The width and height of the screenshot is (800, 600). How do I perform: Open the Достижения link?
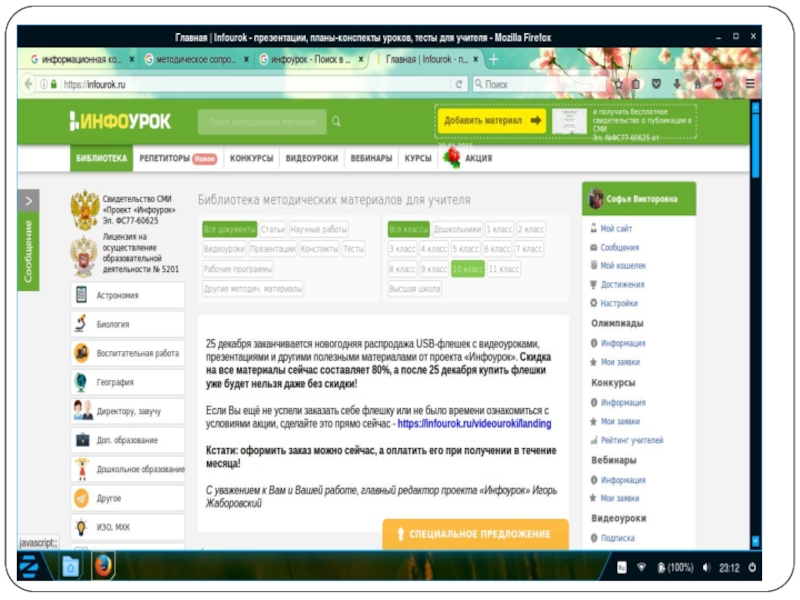622,285
